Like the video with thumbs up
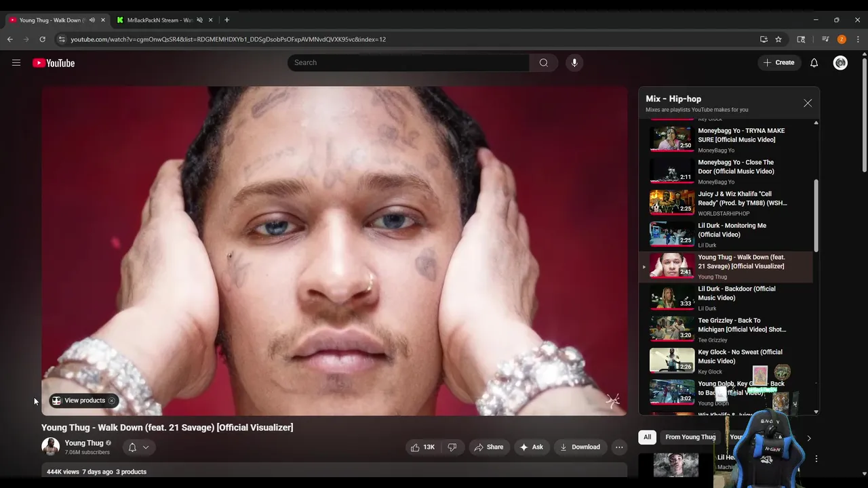The image size is (868, 488). pos(422,447)
